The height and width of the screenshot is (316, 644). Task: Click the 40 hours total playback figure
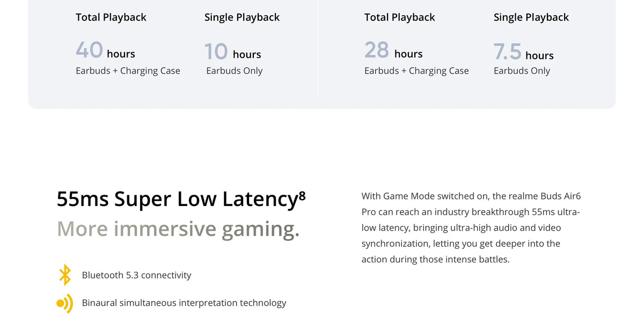(x=105, y=50)
